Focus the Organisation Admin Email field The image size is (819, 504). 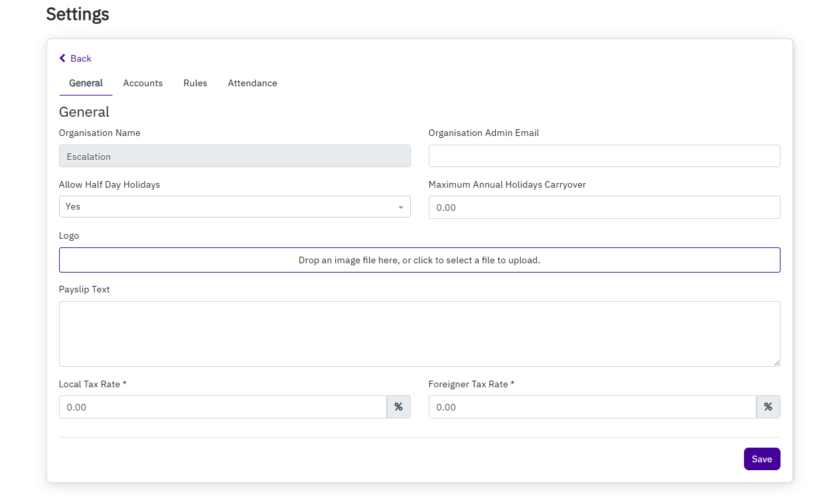coord(604,157)
